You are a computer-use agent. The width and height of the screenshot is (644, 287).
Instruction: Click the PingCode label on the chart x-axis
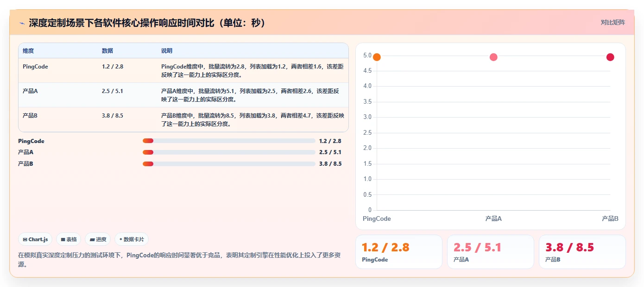377,218
